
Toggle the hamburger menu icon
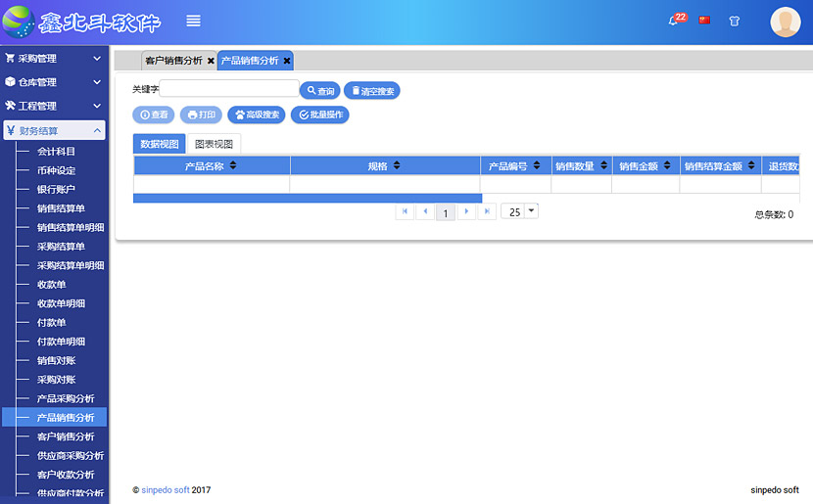(193, 21)
